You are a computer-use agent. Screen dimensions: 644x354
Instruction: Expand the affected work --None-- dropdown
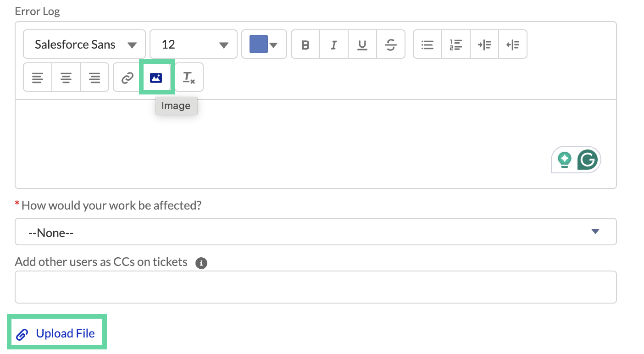click(595, 232)
